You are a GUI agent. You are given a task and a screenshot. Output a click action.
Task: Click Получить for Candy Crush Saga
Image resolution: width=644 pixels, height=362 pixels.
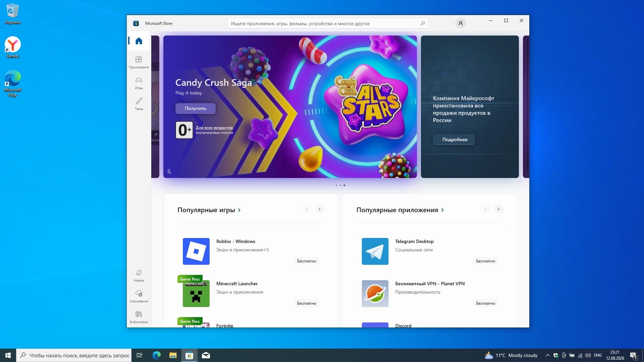[x=196, y=108]
